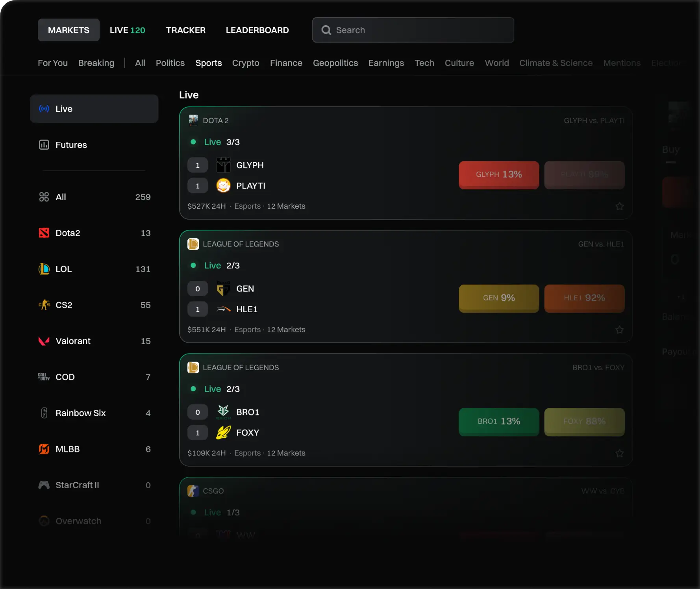The height and width of the screenshot is (589, 700).
Task: Open the MARKETS tab
Action: [x=69, y=30]
